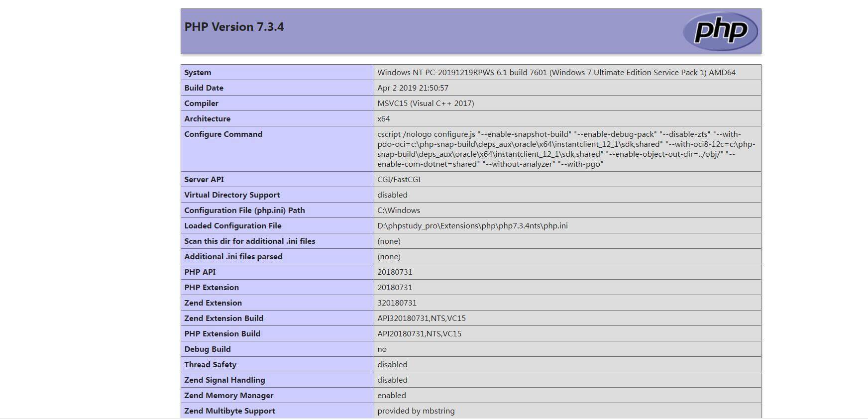Click the API320180731,NTS,VC15 build value

pyautogui.click(x=422, y=318)
